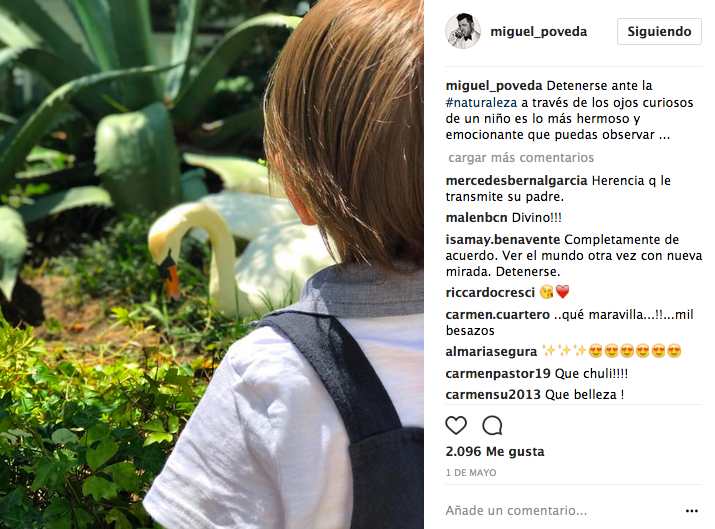Like the post with the heart icon
Viewport: 715px width, 529px height.
point(456,425)
